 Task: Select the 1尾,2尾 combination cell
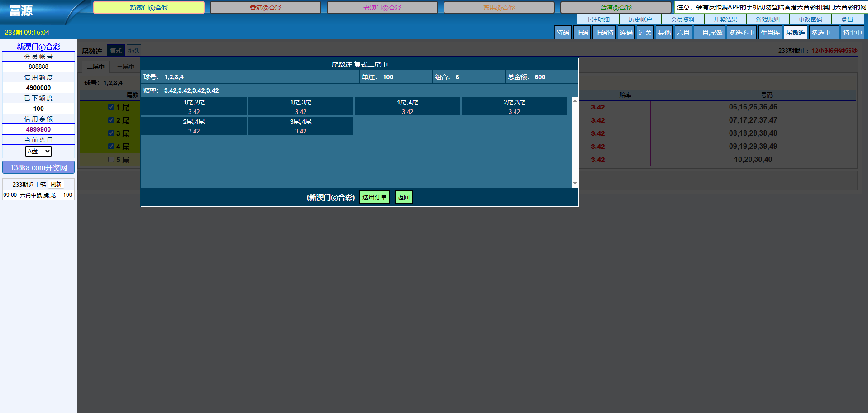(x=194, y=107)
